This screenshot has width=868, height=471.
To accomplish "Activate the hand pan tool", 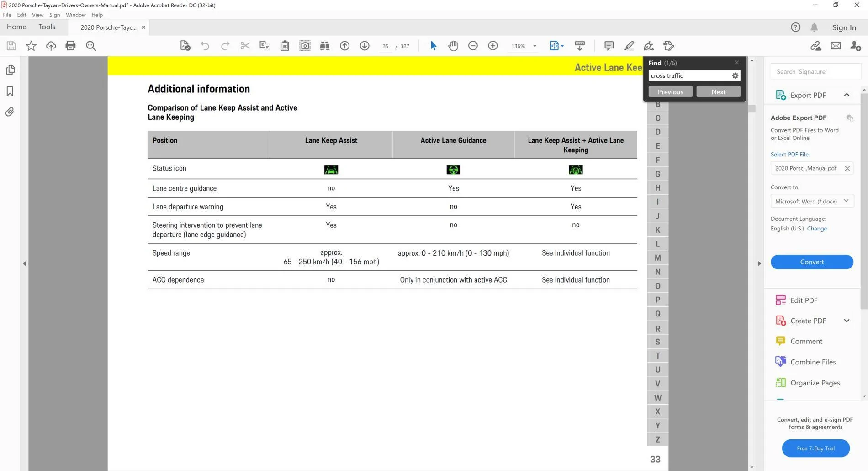I will pyautogui.click(x=453, y=46).
